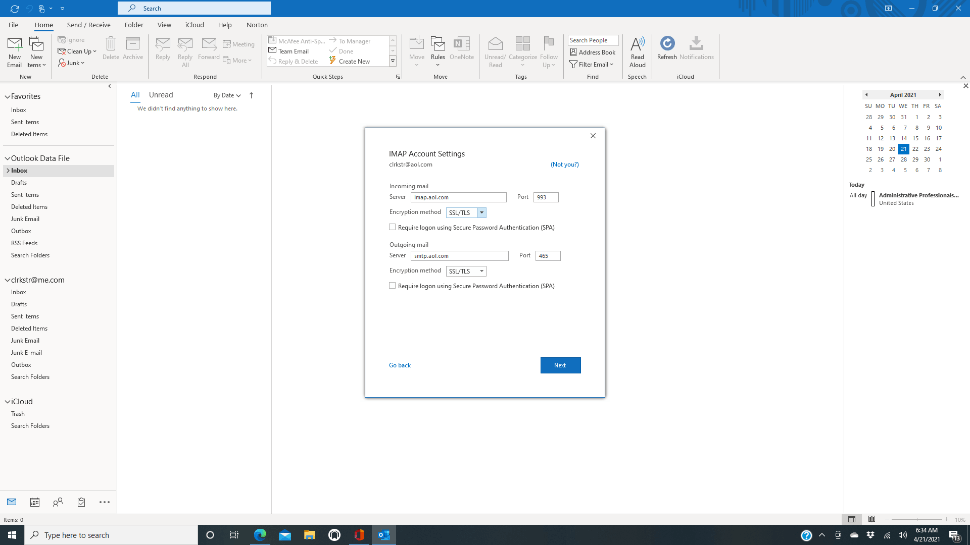Open the Junk dropdown in ribbon

point(71,63)
